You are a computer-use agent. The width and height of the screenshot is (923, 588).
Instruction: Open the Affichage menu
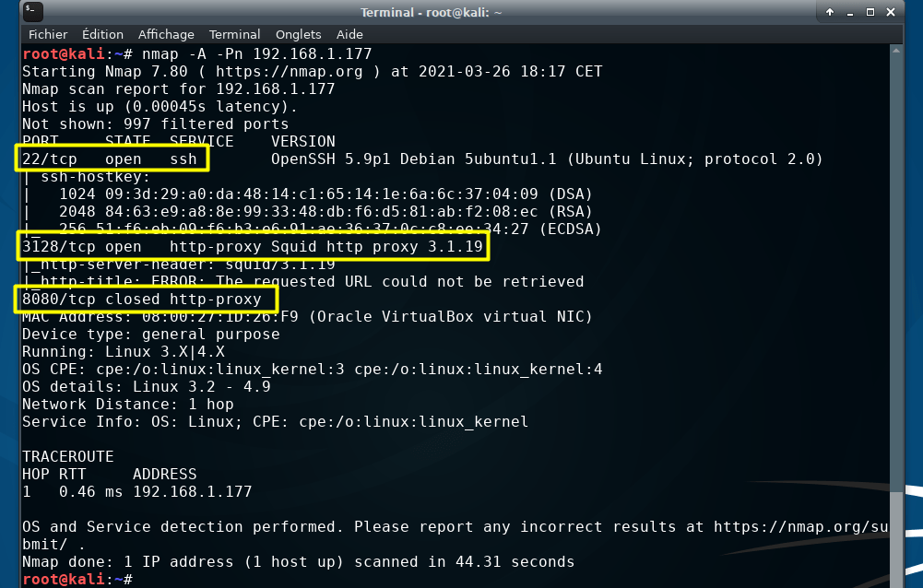click(166, 34)
